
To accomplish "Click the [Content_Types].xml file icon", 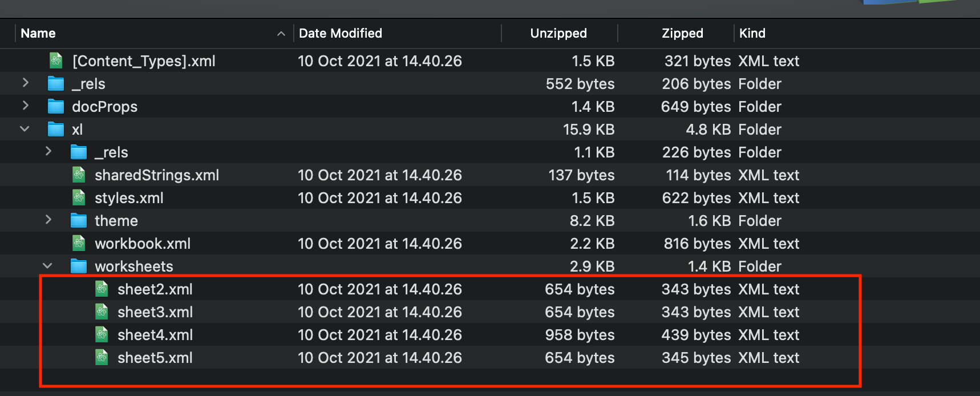I will click(x=56, y=60).
